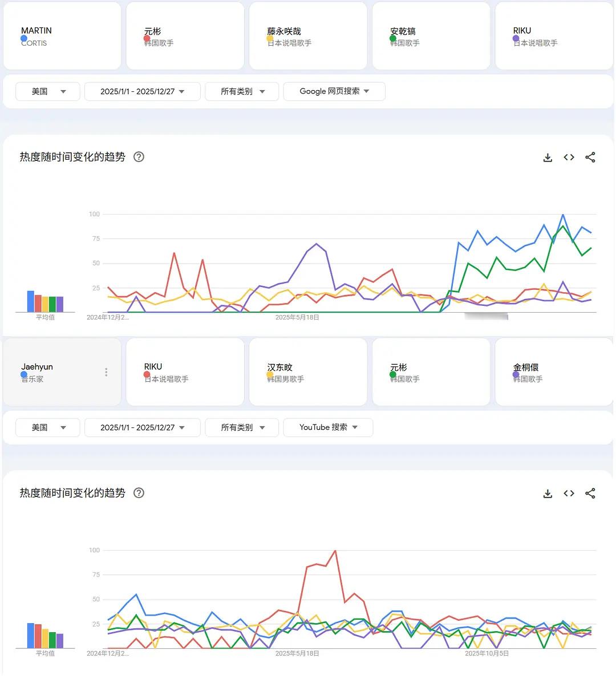Open help icon beside bottom chart title
The image size is (616, 683).
(139, 493)
